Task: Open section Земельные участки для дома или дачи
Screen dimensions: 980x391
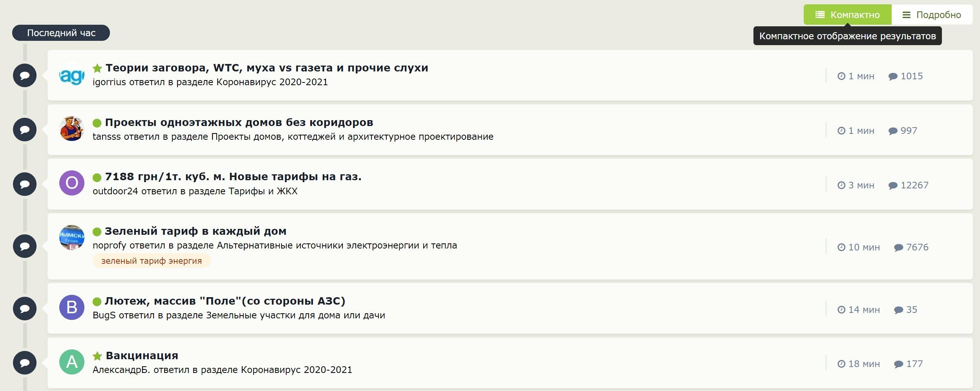Action: (295, 315)
